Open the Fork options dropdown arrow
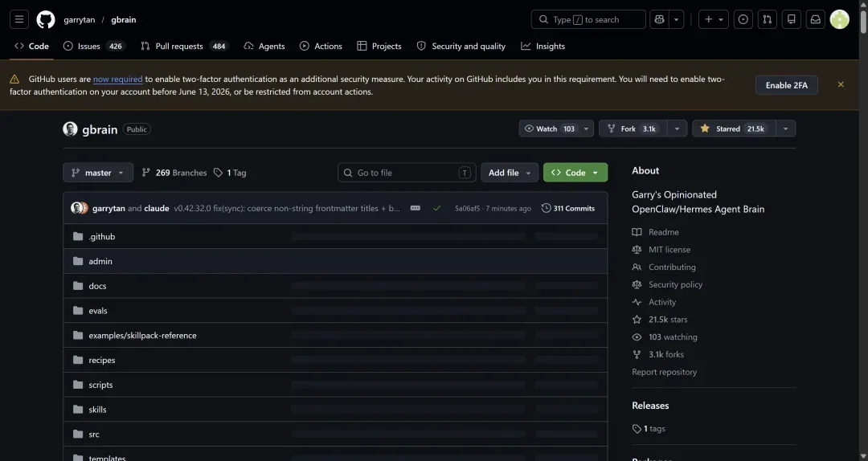The width and height of the screenshot is (868, 461). pyautogui.click(x=677, y=129)
